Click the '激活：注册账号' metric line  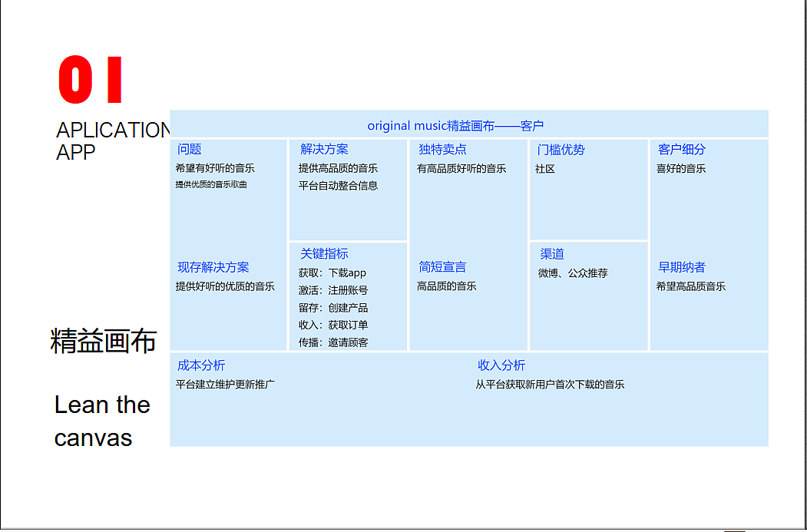(x=333, y=290)
